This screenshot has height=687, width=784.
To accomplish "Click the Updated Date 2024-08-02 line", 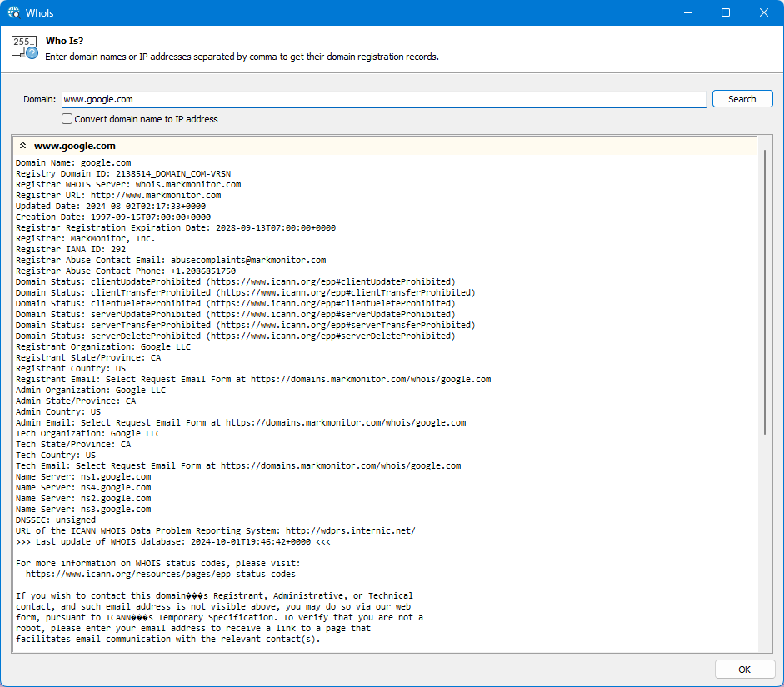I will click(111, 207).
